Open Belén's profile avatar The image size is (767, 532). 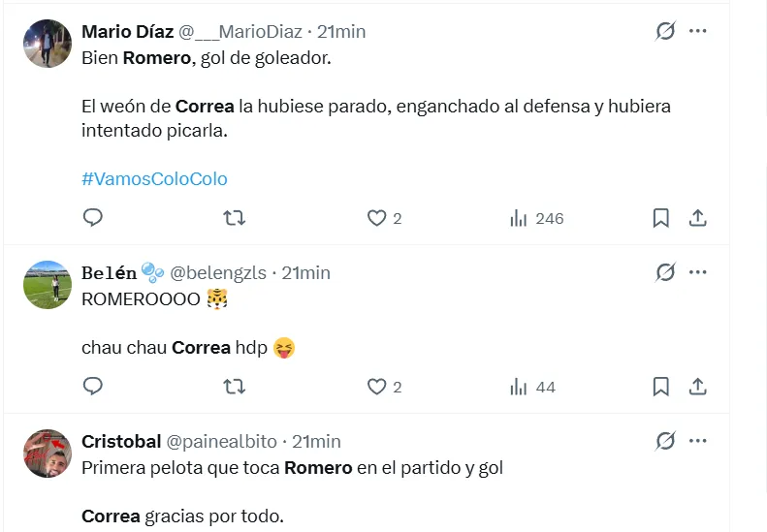(x=48, y=285)
